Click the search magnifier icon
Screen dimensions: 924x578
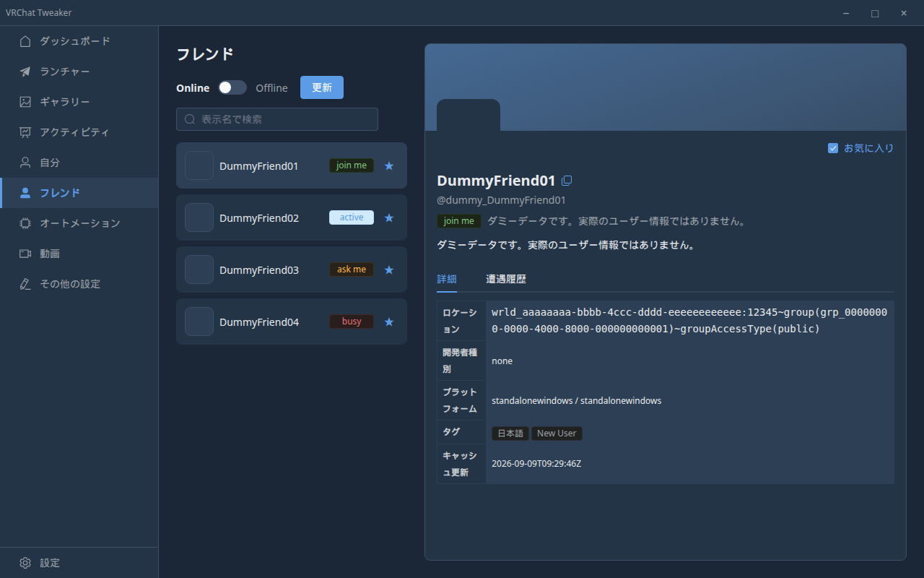pyautogui.click(x=190, y=119)
